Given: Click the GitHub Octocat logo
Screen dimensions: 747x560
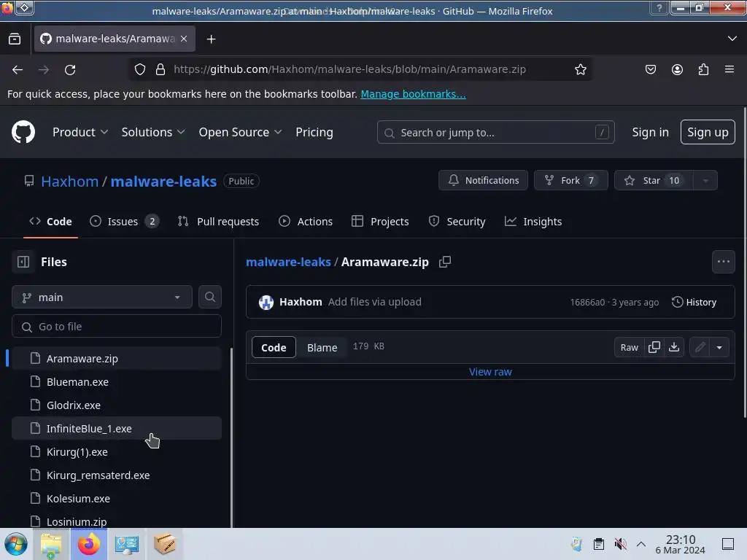Looking at the screenshot, I should click(x=23, y=132).
